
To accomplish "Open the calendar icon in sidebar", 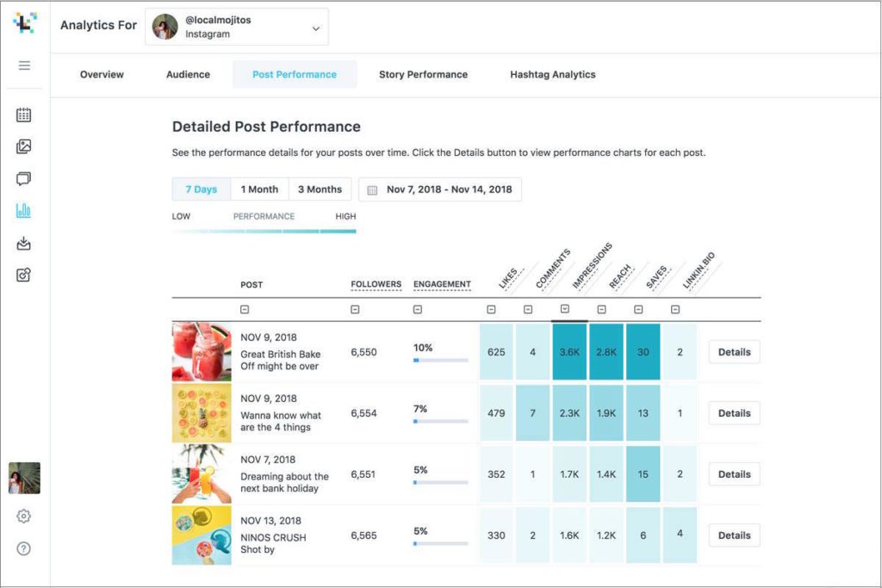I will coord(23,115).
